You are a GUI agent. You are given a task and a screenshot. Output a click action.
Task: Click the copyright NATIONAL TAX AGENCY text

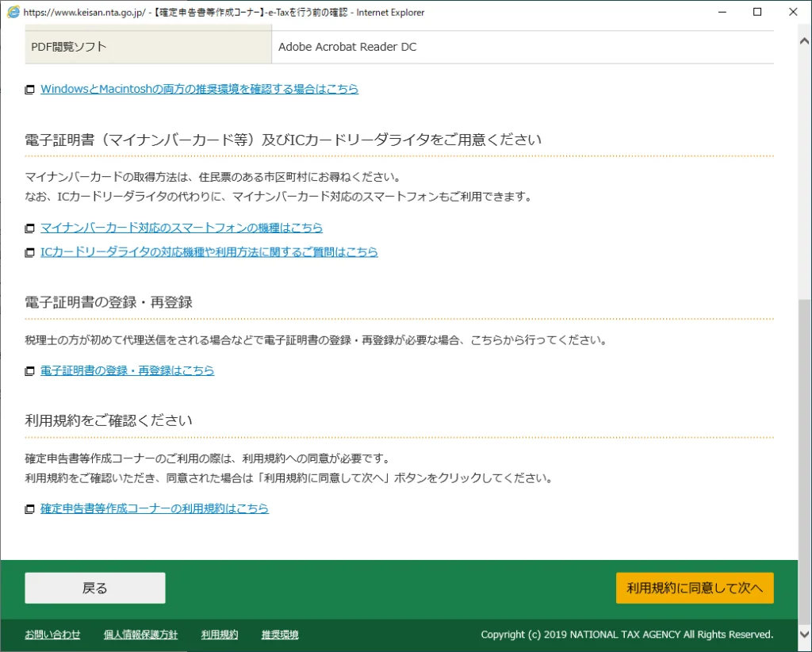(x=627, y=635)
